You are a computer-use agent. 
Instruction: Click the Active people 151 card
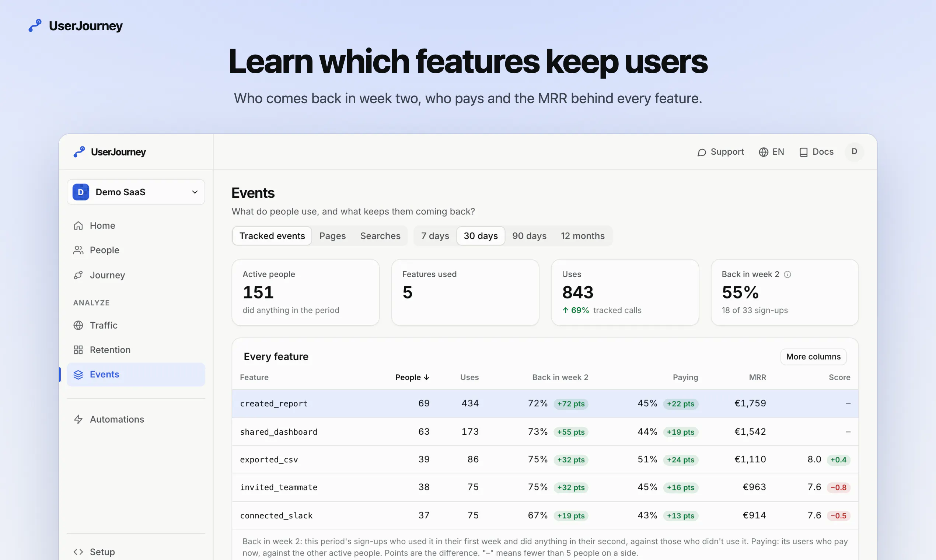click(x=305, y=293)
